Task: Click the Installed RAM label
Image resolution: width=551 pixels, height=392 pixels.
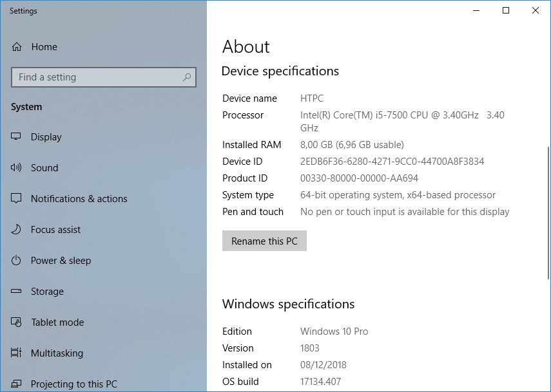Action: [x=251, y=145]
